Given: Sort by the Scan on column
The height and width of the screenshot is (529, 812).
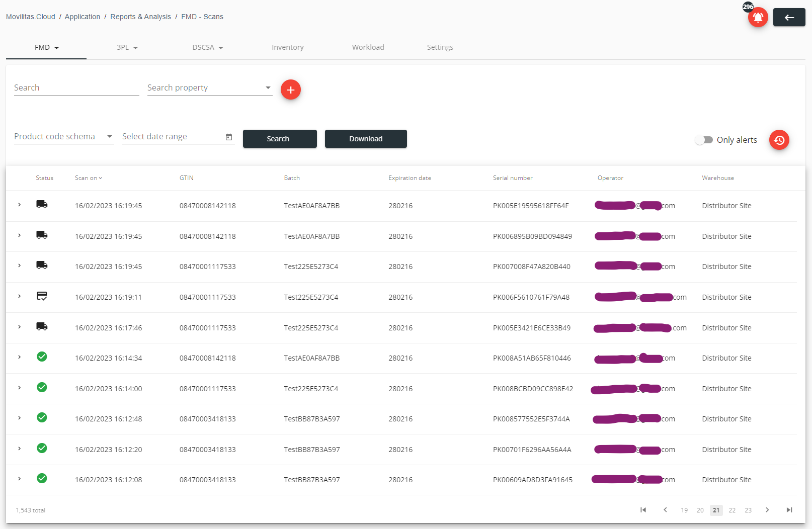Looking at the screenshot, I should 89,178.
